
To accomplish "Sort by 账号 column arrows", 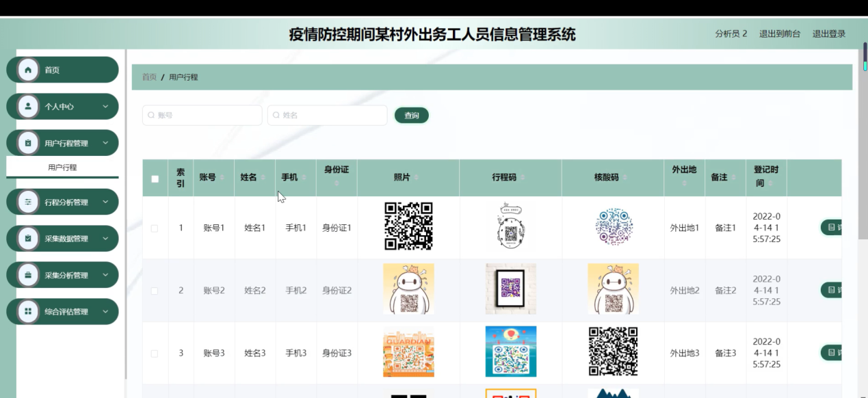I will 222,178.
